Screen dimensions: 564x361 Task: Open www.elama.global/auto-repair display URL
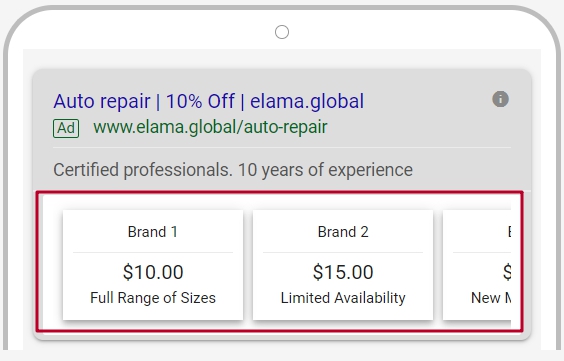210,127
